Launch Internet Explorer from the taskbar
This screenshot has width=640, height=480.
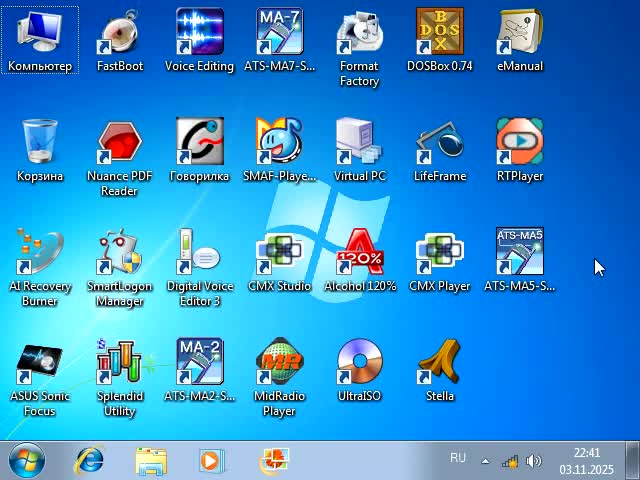coord(90,461)
